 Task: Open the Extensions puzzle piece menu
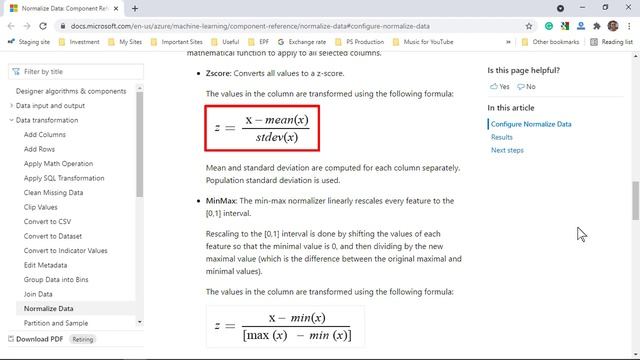(597, 26)
